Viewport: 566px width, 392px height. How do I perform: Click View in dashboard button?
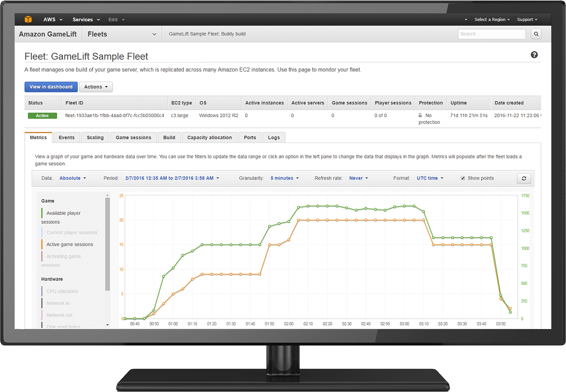click(51, 87)
